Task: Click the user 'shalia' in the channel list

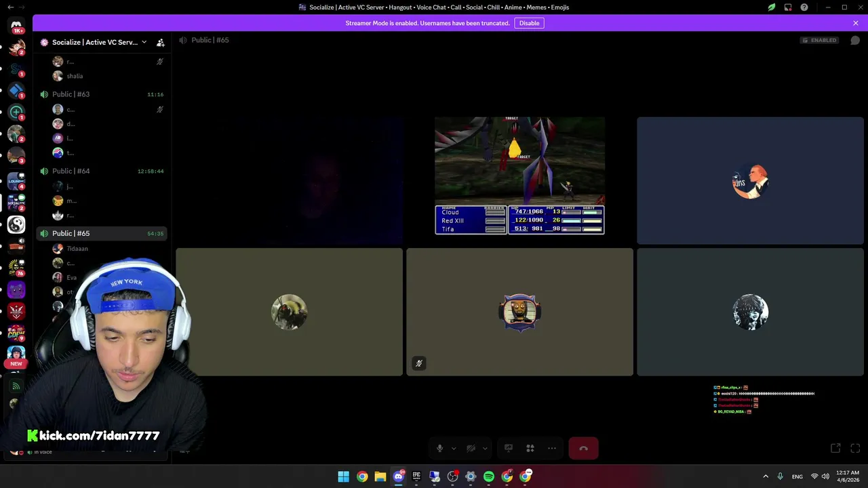Action: pyautogui.click(x=75, y=76)
